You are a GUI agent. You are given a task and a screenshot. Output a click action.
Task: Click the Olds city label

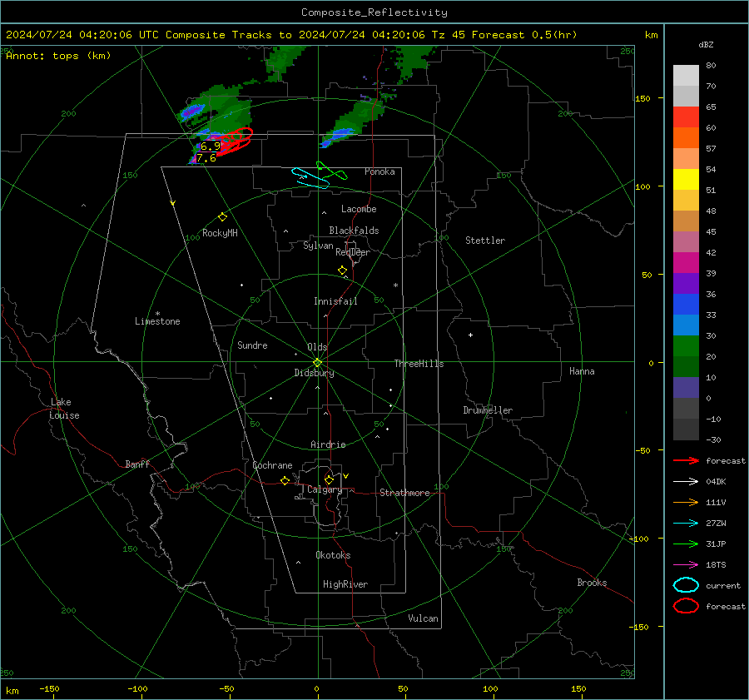(317, 347)
